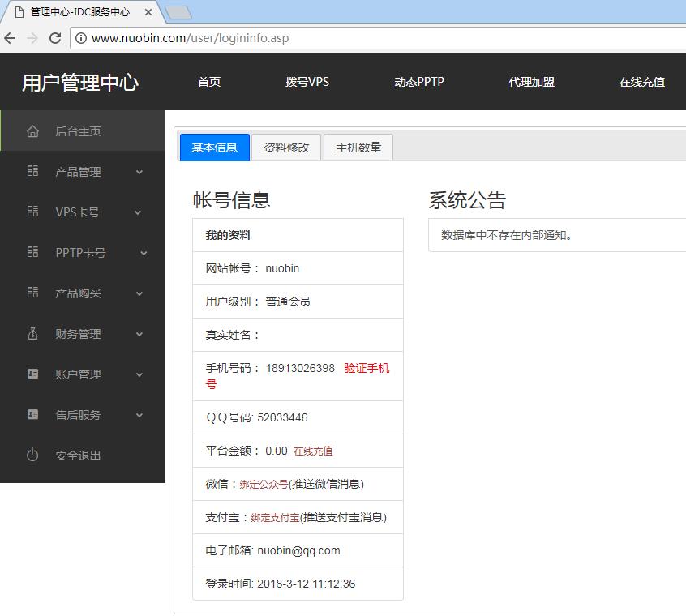Click the 帐号信息 heading
The width and height of the screenshot is (686, 616).
tap(231, 200)
